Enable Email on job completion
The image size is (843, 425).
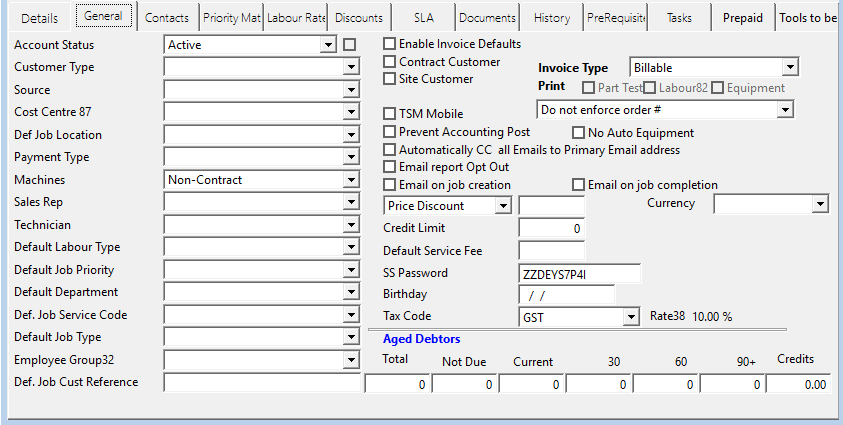[x=578, y=185]
